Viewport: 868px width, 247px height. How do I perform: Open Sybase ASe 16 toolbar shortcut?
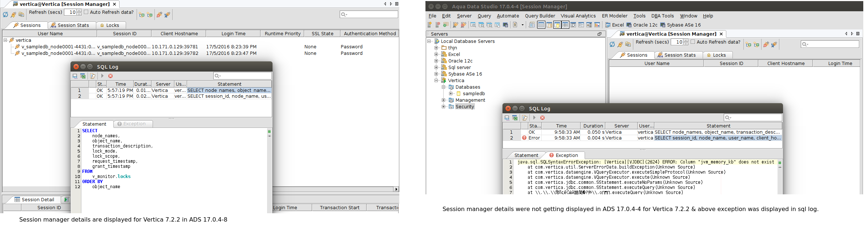[681, 25]
